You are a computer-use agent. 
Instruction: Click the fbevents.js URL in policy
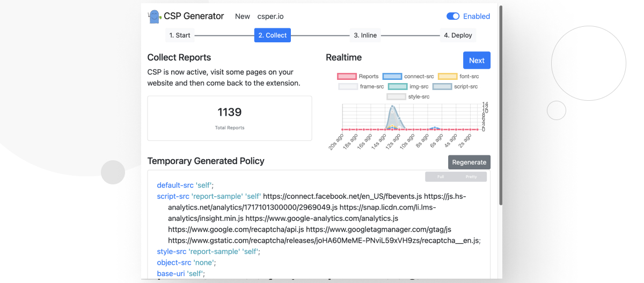(x=342, y=196)
